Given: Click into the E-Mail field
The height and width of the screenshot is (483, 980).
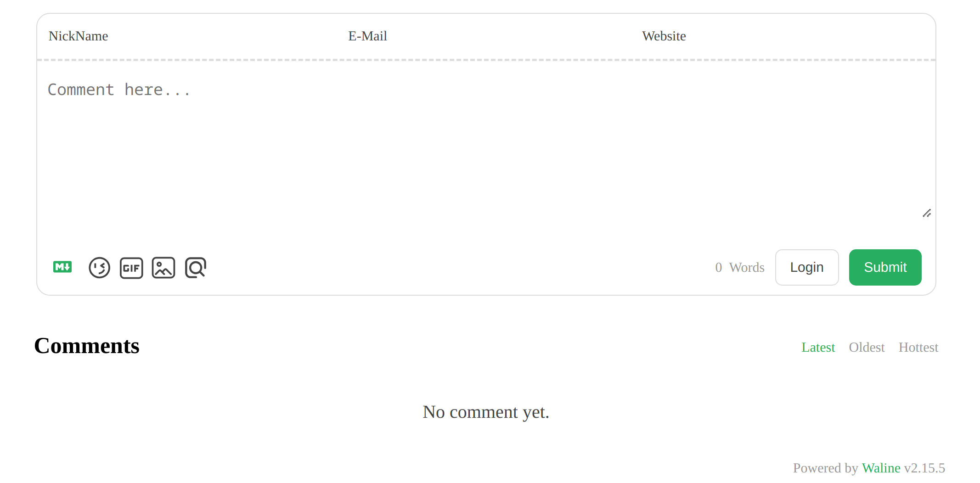Looking at the screenshot, I should click(482, 36).
